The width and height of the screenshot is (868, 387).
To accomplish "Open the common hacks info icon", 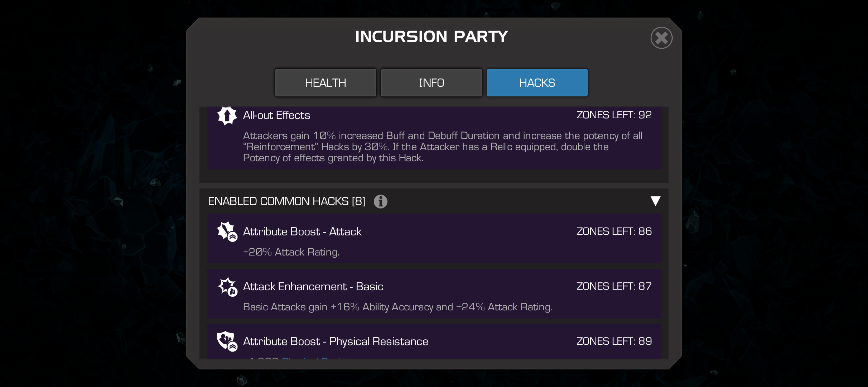I will (380, 201).
